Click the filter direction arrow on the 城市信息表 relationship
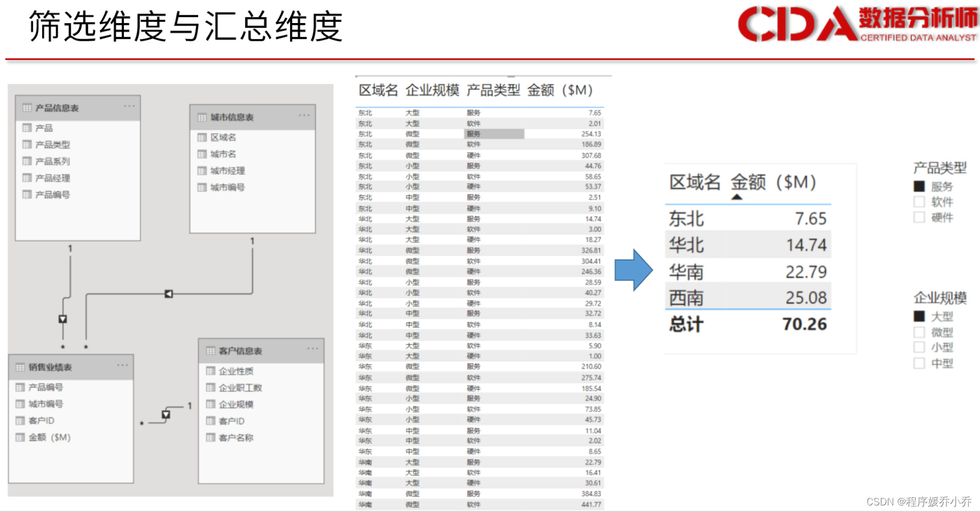 click(169, 294)
